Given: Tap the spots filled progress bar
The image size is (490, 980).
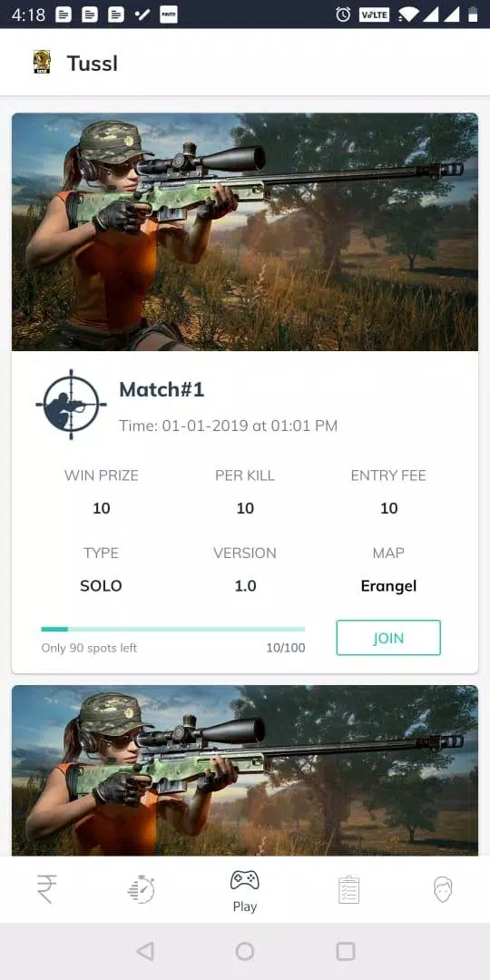Looking at the screenshot, I should [x=173, y=629].
